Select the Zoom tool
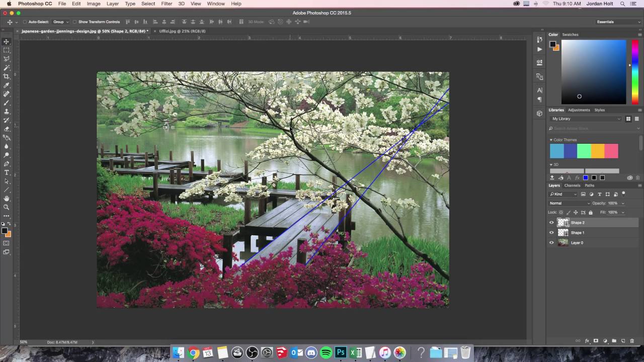Image resolution: width=644 pixels, height=362 pixels. point(7,207)
